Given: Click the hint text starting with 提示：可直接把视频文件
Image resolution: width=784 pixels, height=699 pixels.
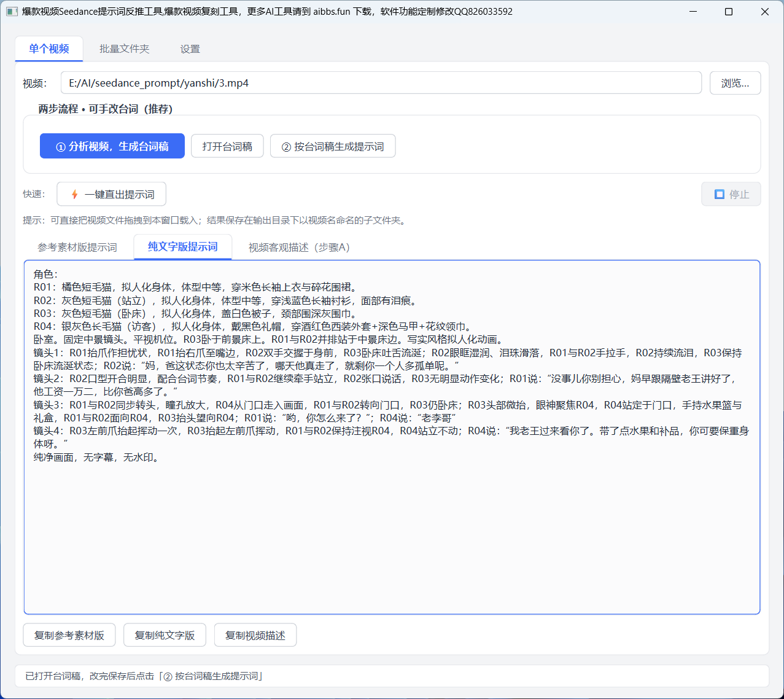Looking at the screenshot, I should pos(215,221).
